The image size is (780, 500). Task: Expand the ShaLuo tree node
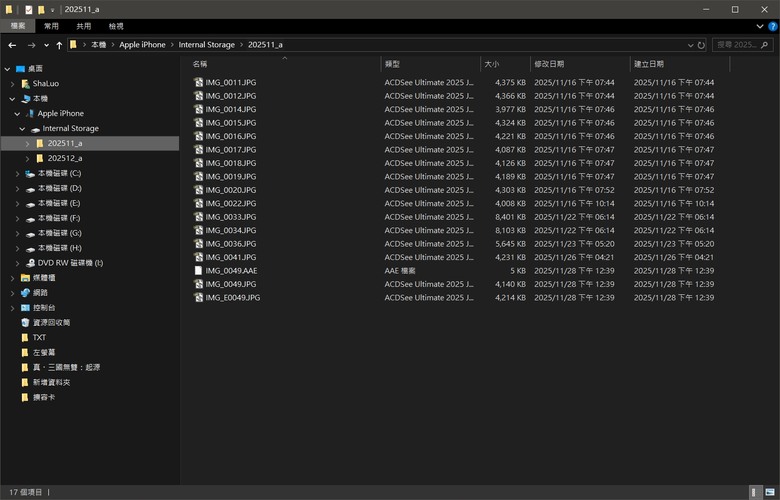point(12,84)
